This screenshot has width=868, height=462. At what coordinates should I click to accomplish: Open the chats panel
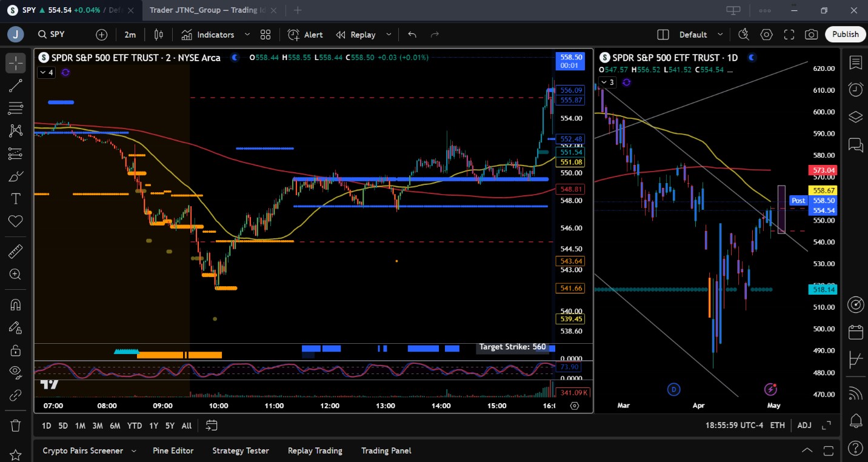coord(856,144)
